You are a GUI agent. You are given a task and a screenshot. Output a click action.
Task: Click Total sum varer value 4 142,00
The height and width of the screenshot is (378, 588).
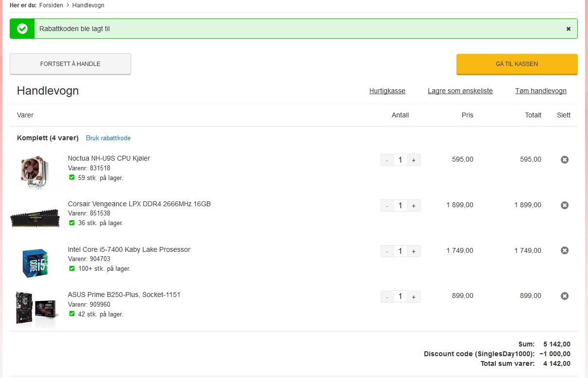[x=557, y=363]
